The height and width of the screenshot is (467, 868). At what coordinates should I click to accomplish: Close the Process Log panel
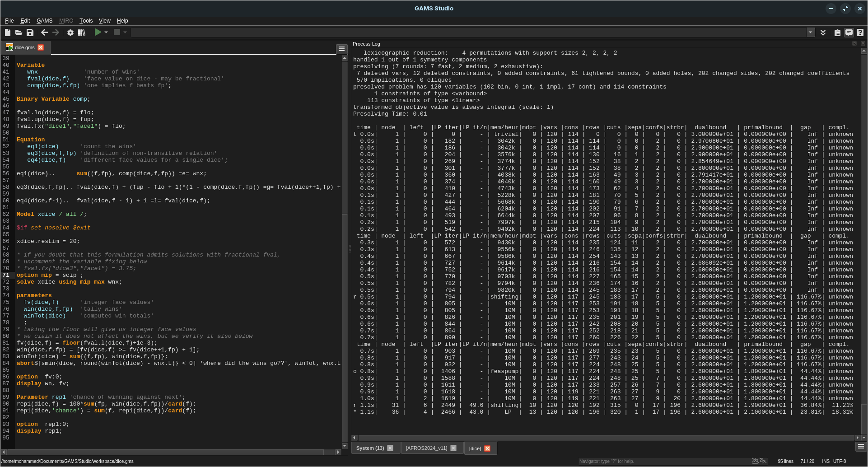pos(863,44)
